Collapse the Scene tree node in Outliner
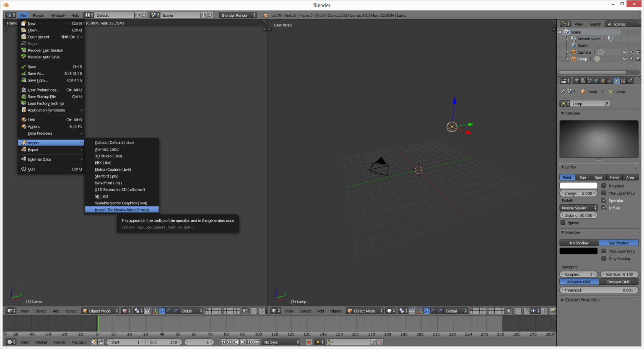The width and height of the screenshot is (644, 349). click(x=560, y=32)
